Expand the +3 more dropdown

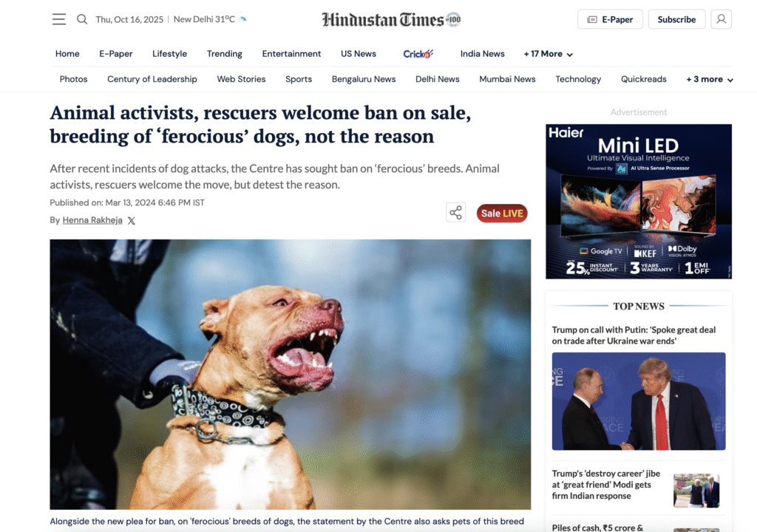[710, 79]
